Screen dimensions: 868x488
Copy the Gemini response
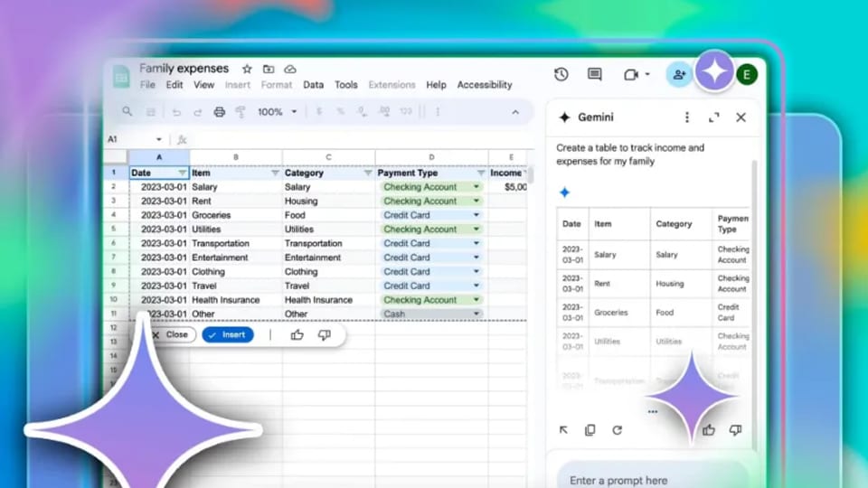[x=590, y=430]
